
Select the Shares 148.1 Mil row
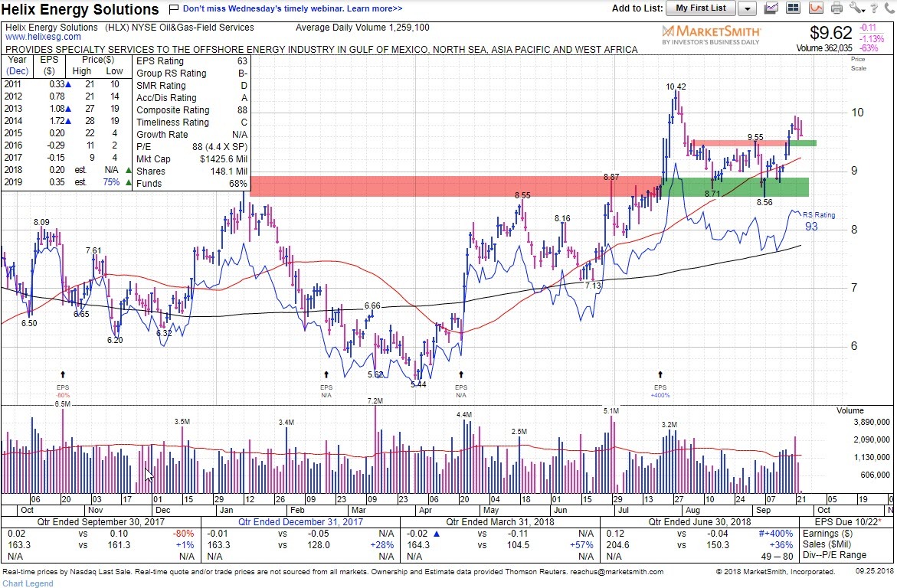(x=192, y=171)
